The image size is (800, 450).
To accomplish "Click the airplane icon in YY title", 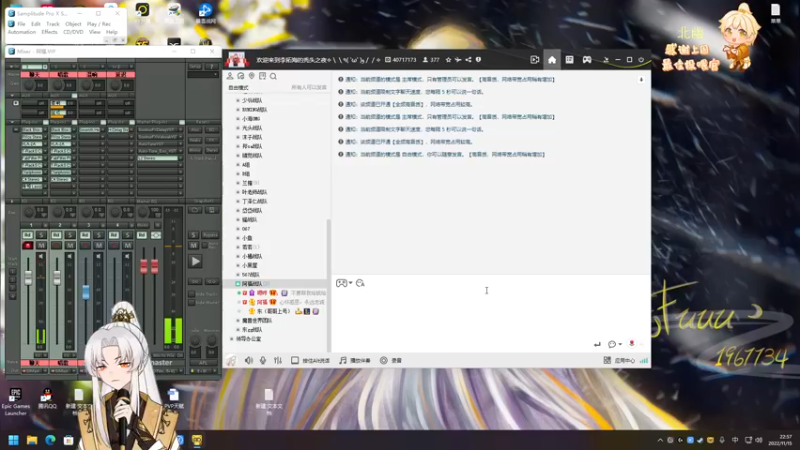I will (458, 60).
